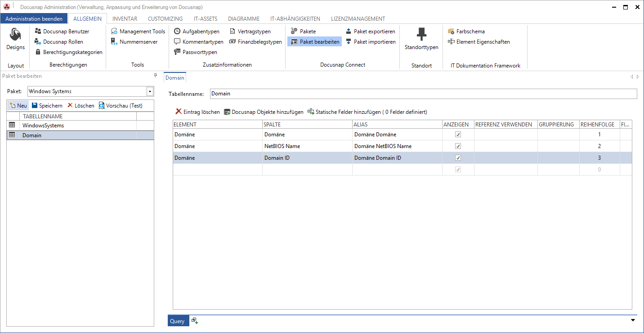Click Paket bearbeiten ribbon item
The image size is (644, 333).
pyautogui.click(x=315, y=42)
